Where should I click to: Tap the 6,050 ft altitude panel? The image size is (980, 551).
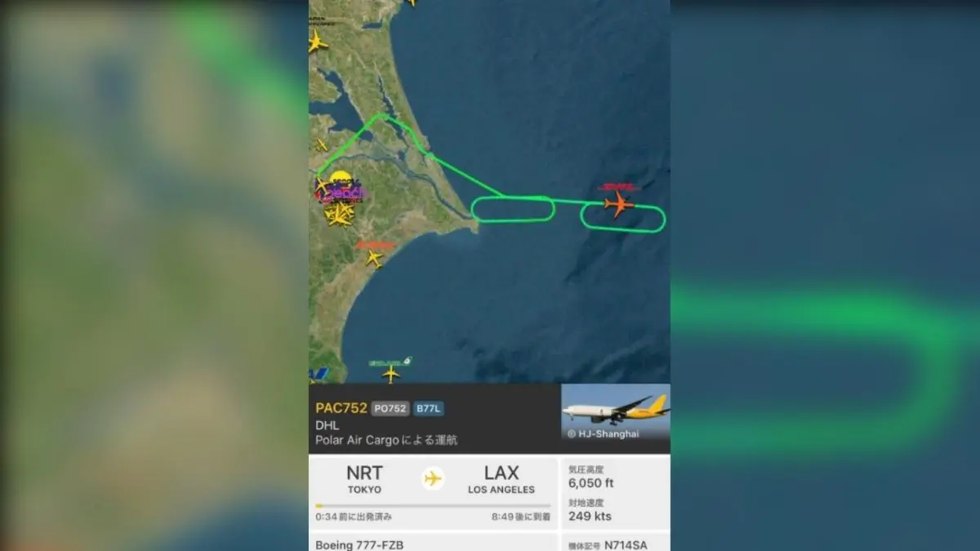[615, 477]
